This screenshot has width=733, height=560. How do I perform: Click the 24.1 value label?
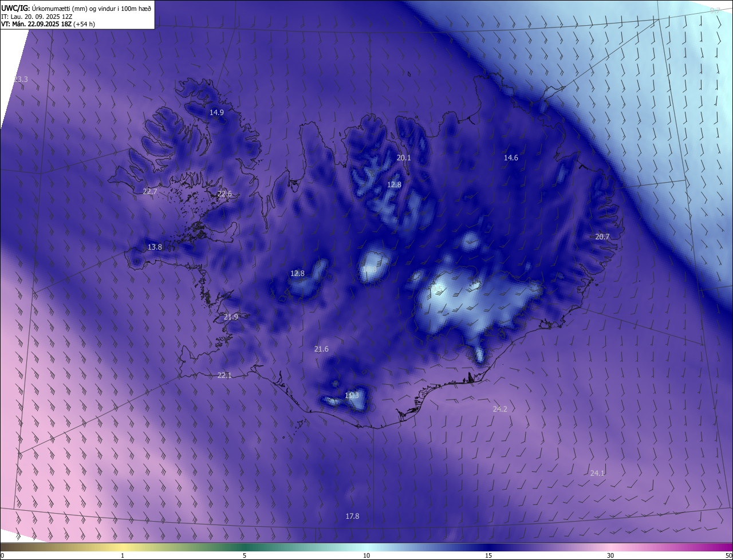click(597, 473)
